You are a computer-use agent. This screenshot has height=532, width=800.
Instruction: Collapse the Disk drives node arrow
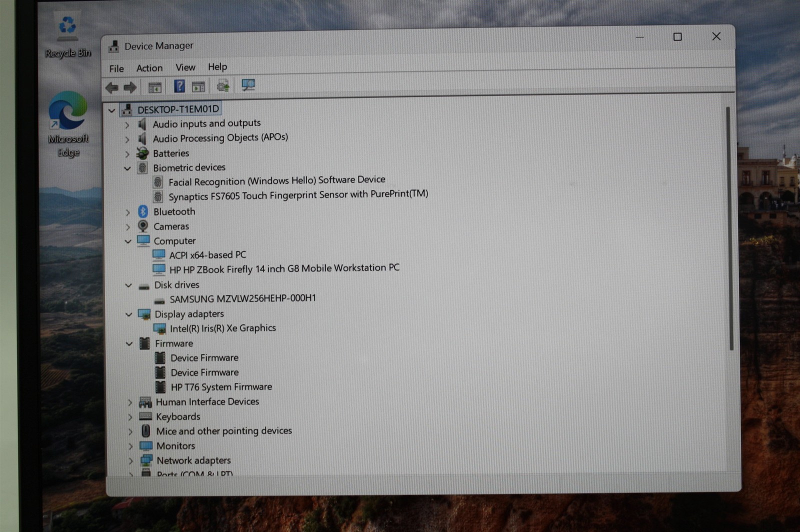pyautogui.click(x=129, y=285)
